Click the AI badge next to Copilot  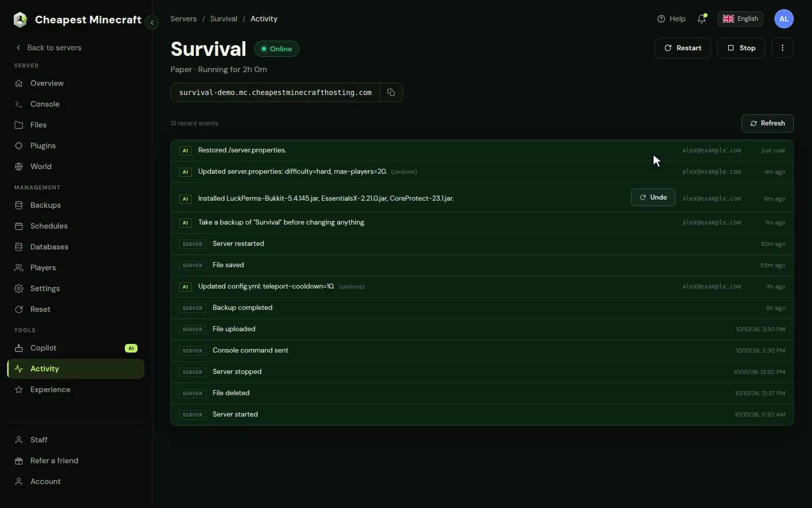pos(131,348)
